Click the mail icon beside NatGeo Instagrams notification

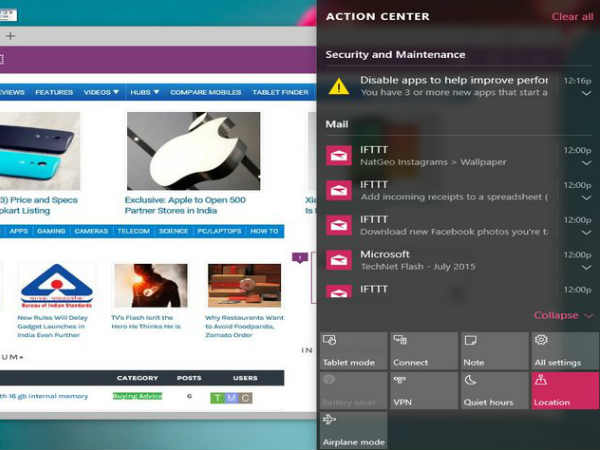click(339, 154)
